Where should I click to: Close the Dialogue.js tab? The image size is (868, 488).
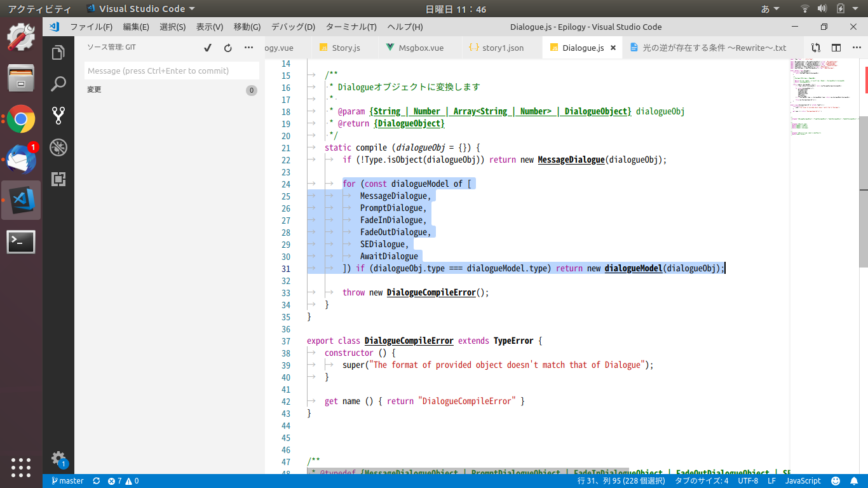coord(613,48)
